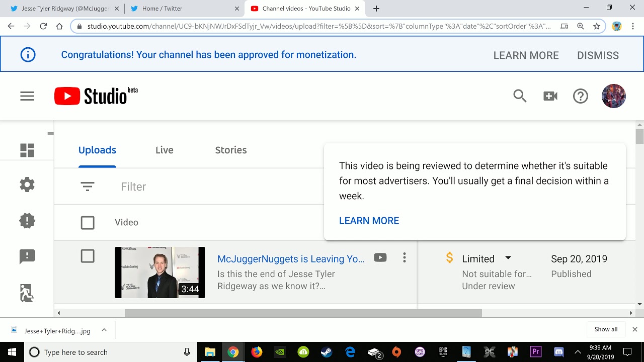Open Send feedback sidebar icon
This screenshot has height=362, width=644.
[x=27, y=256]
